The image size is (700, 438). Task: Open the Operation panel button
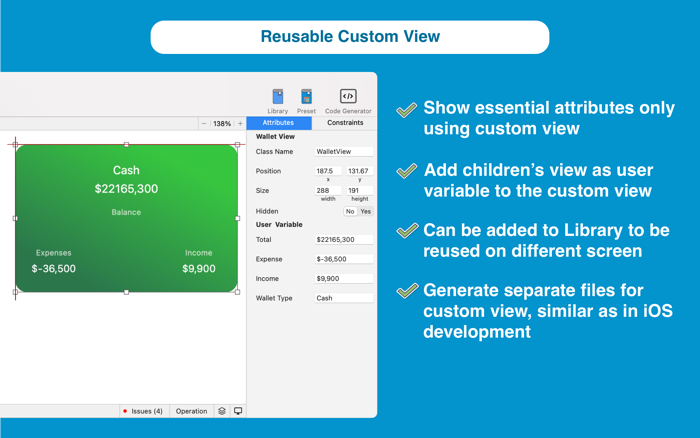(192, 411)
